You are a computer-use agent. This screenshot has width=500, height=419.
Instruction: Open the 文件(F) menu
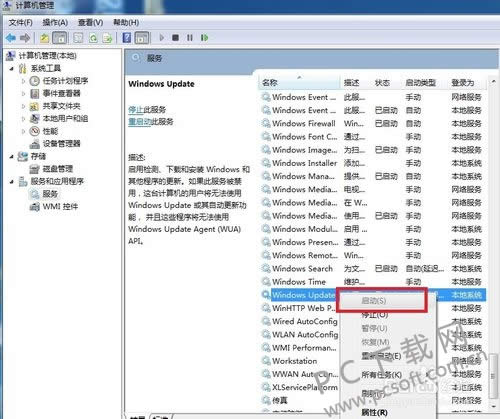coord(20,23)
